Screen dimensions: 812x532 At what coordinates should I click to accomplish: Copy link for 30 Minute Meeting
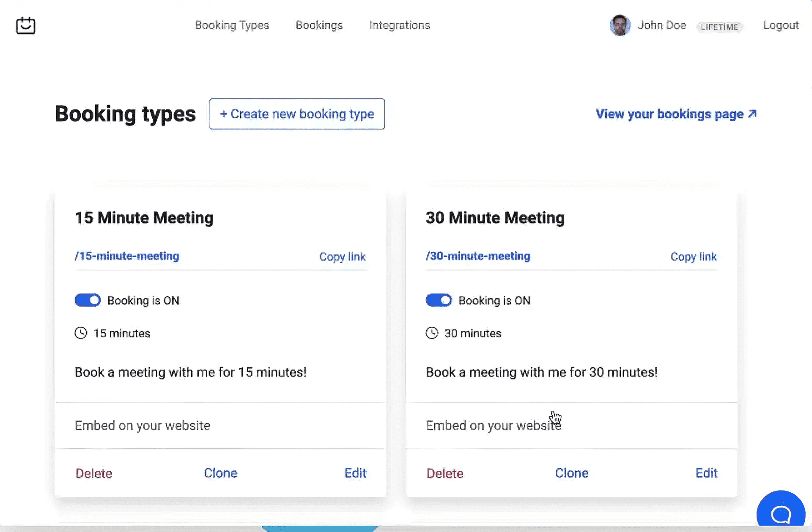pyautogui.click(x=693, y=256)
